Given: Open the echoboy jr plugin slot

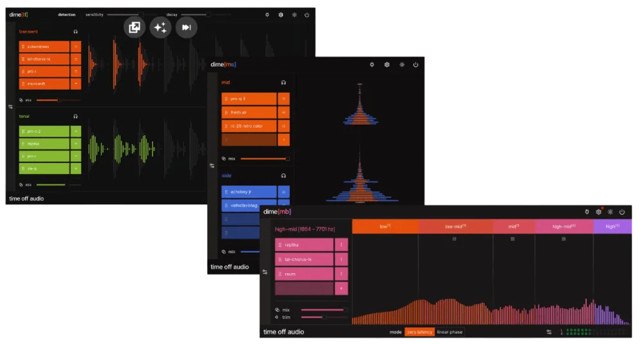Looking at the screenshot, I should point(249,192).
